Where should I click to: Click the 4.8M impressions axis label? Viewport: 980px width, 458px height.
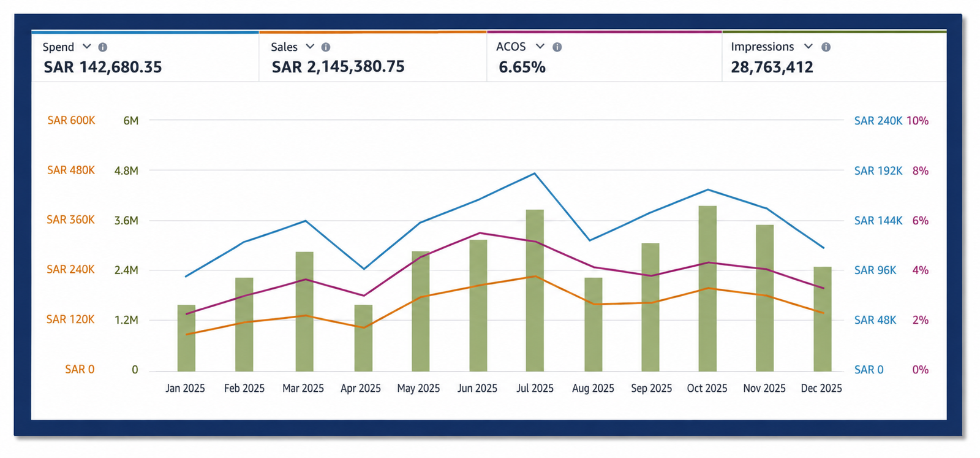126,170
